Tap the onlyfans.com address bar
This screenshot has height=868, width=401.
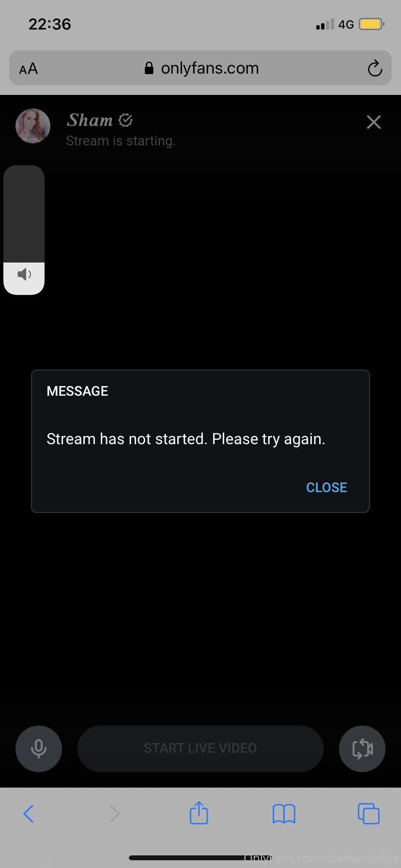[x=200, y=68]
